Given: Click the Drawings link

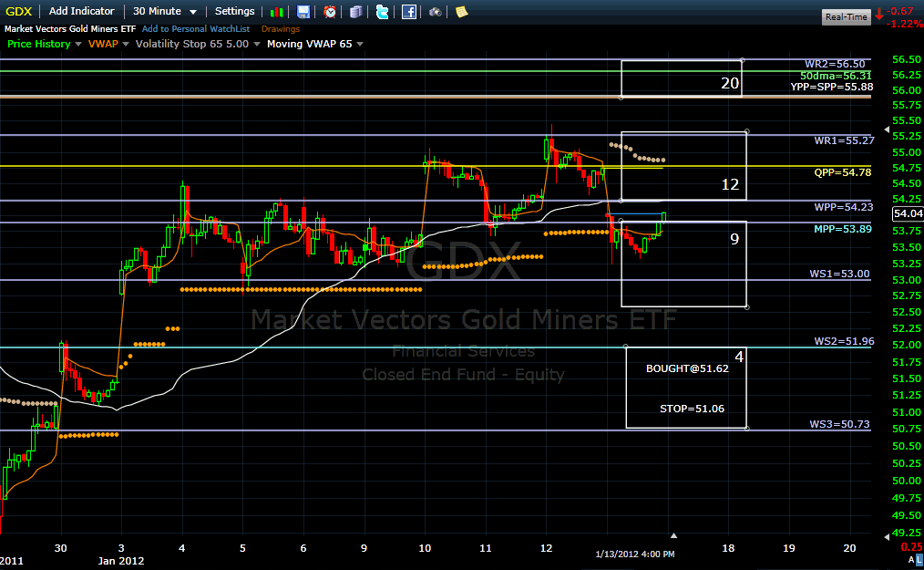Looking at the screenshot, I should 281,29.
